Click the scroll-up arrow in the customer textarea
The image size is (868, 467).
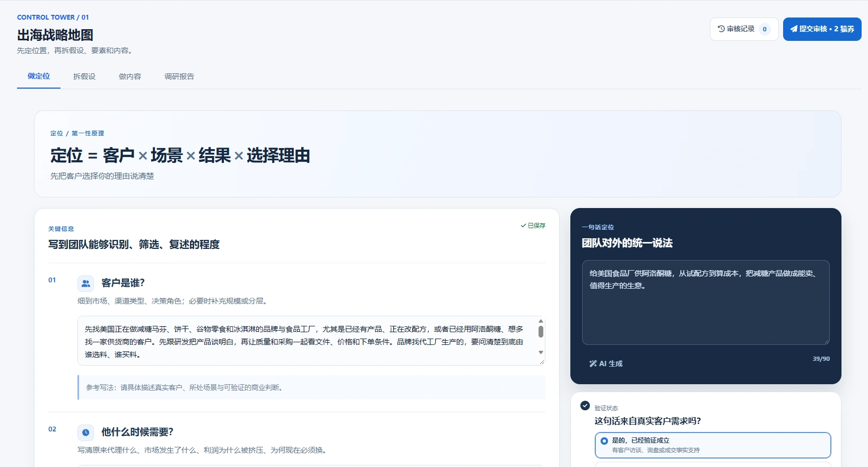point(541,321)
